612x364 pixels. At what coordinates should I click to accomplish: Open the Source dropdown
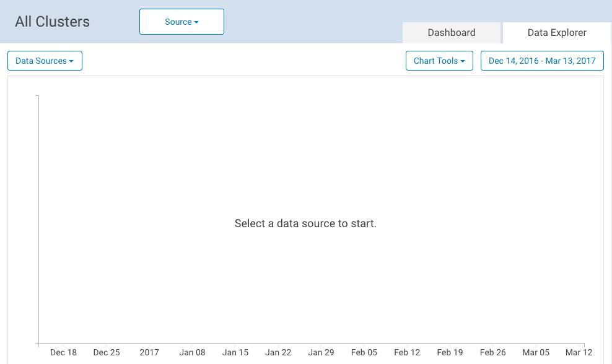[181, 22]
